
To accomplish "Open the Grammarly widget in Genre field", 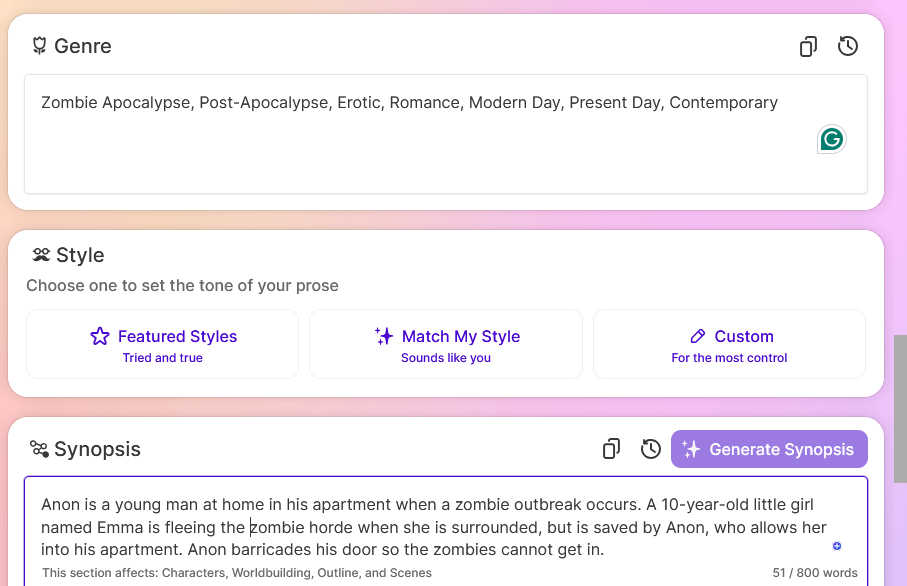I will [x=831, y=139].
